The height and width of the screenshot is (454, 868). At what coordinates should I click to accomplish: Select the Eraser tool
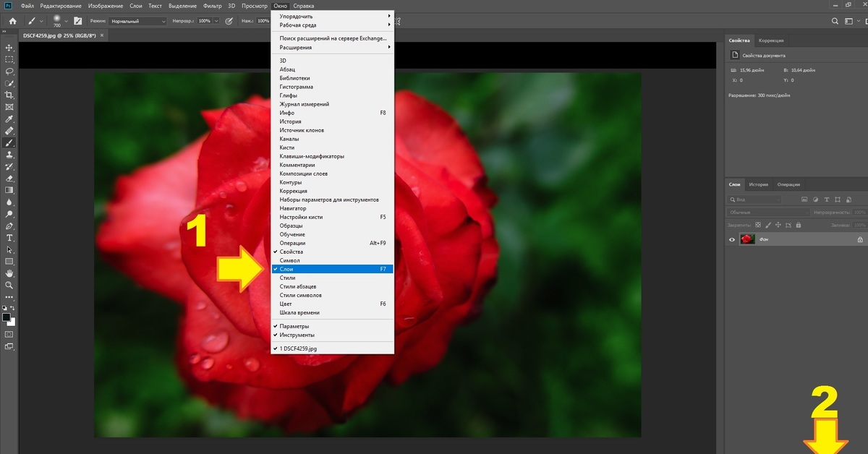tap(9, 179)
